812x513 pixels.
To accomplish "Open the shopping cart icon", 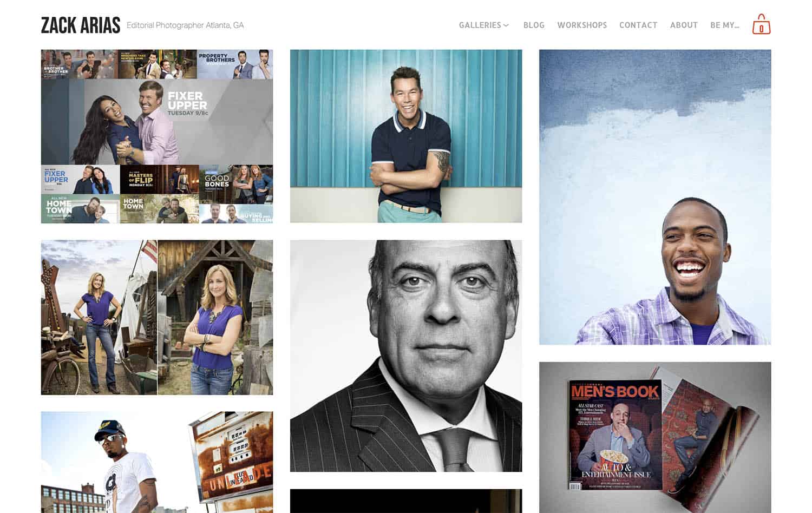I will [762, 24].
